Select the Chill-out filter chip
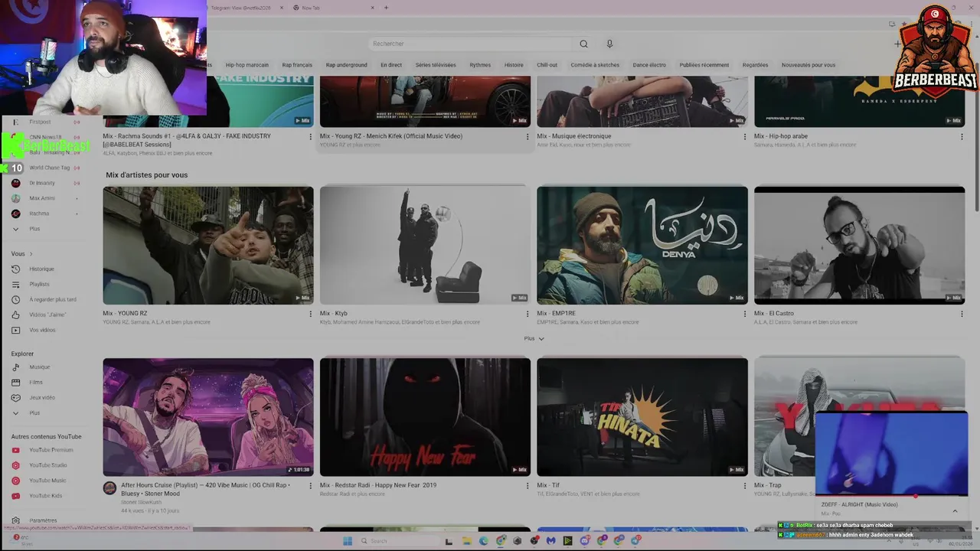Image resolution: width=980 pixels, height=551 pixels. tap(547, 65)
